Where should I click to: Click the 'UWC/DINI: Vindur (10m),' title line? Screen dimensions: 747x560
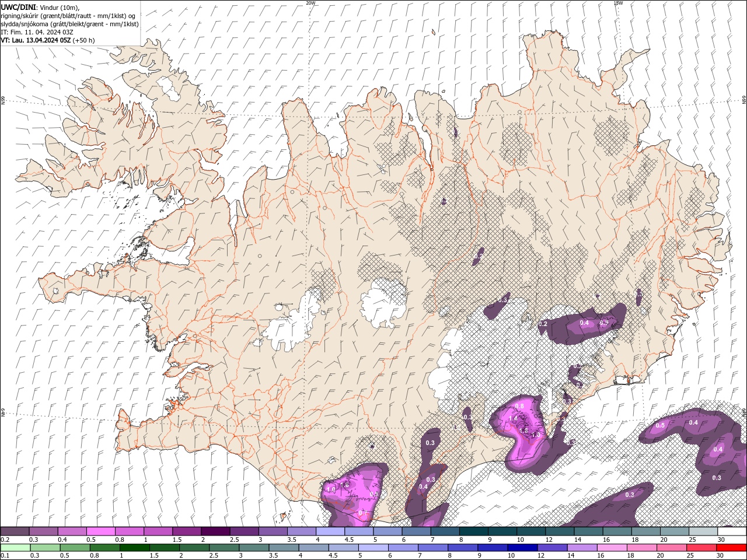pos(40,7)
